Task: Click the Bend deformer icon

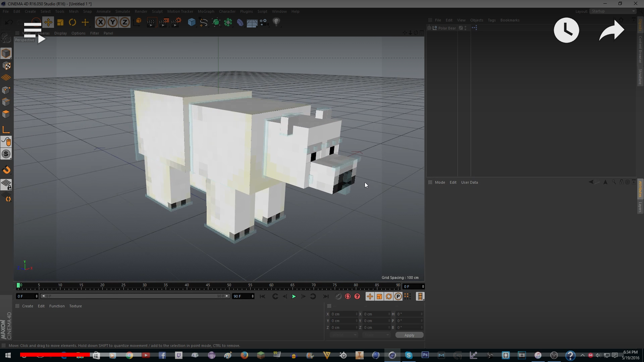Action: click(x=240, y=22)
